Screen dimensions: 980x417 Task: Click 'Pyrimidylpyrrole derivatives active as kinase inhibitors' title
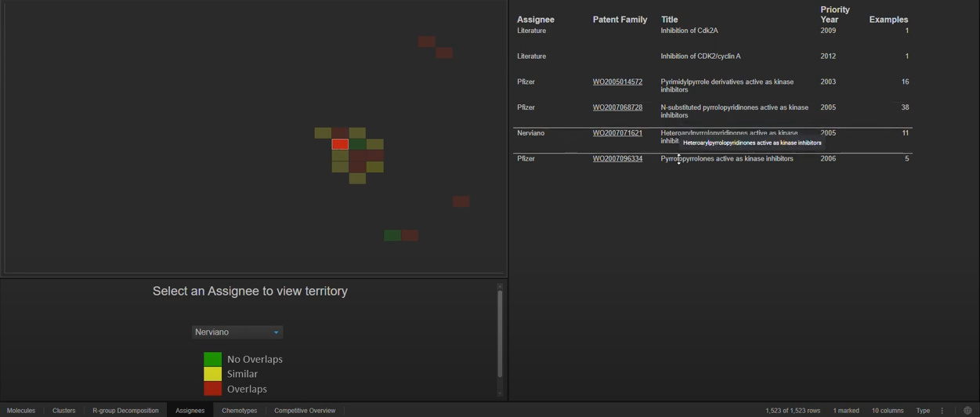pos(727,85)
